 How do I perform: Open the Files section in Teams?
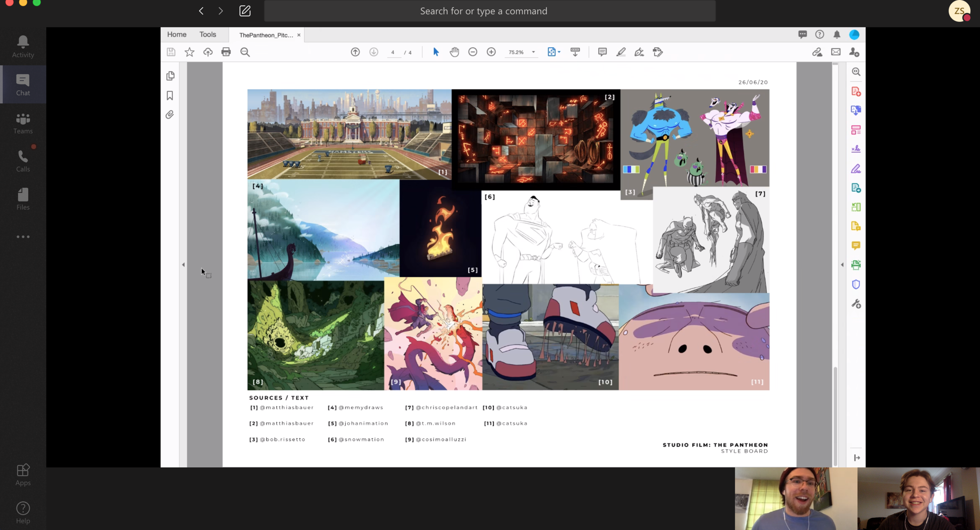(x=23, y=199)
